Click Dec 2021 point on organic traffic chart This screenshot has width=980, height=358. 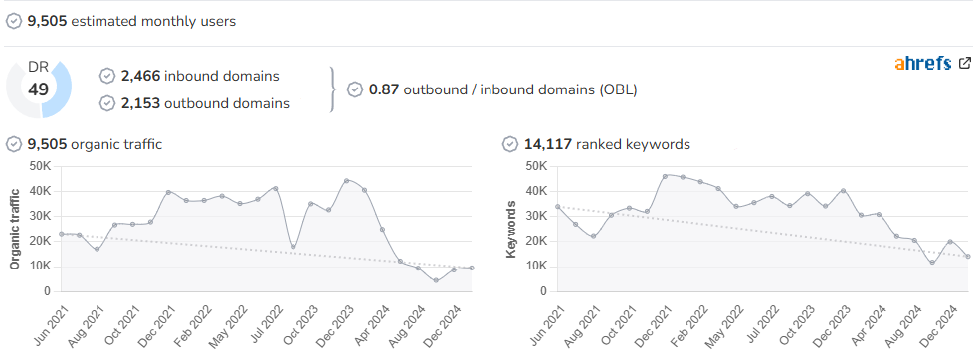[168, 192]
